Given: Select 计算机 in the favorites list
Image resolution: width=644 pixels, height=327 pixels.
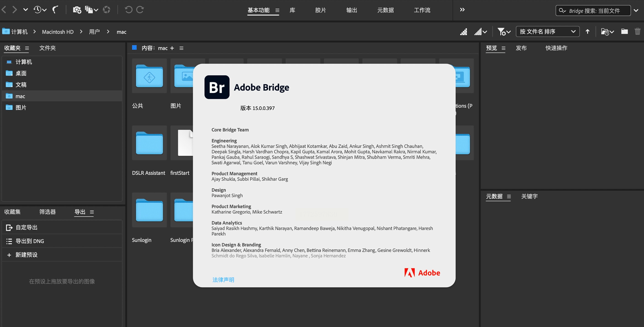Looking at the screenshot, I should [x=62, y=62].
